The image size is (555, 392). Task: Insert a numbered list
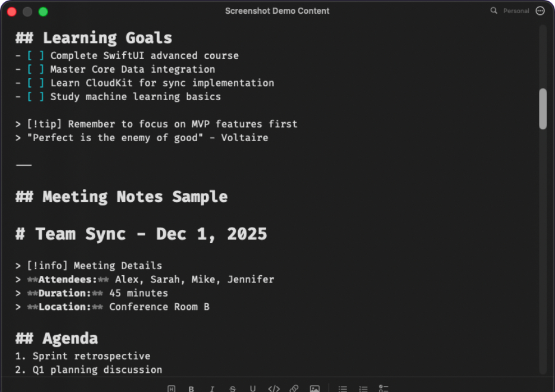click(x=363, y=388)
